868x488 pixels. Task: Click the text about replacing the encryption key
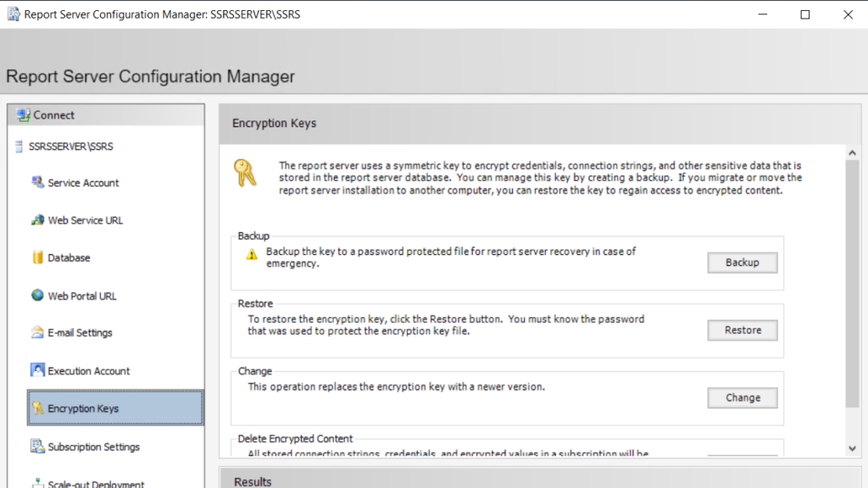(397, 386)
